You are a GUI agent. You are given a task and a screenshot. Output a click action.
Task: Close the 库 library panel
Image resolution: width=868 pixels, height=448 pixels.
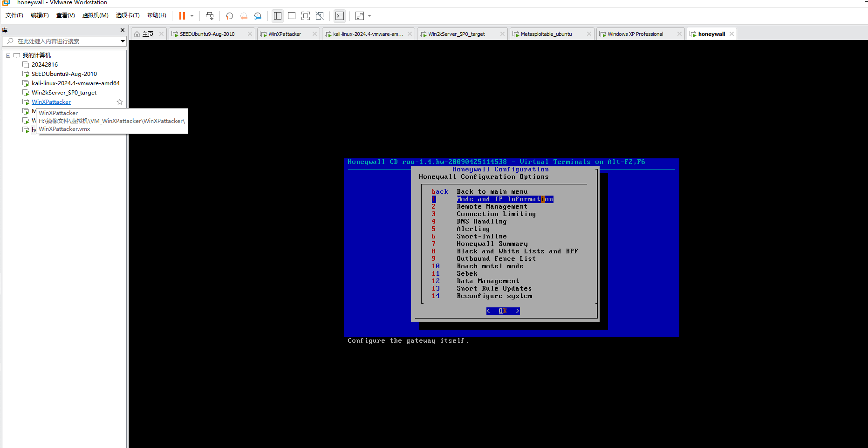123,30
